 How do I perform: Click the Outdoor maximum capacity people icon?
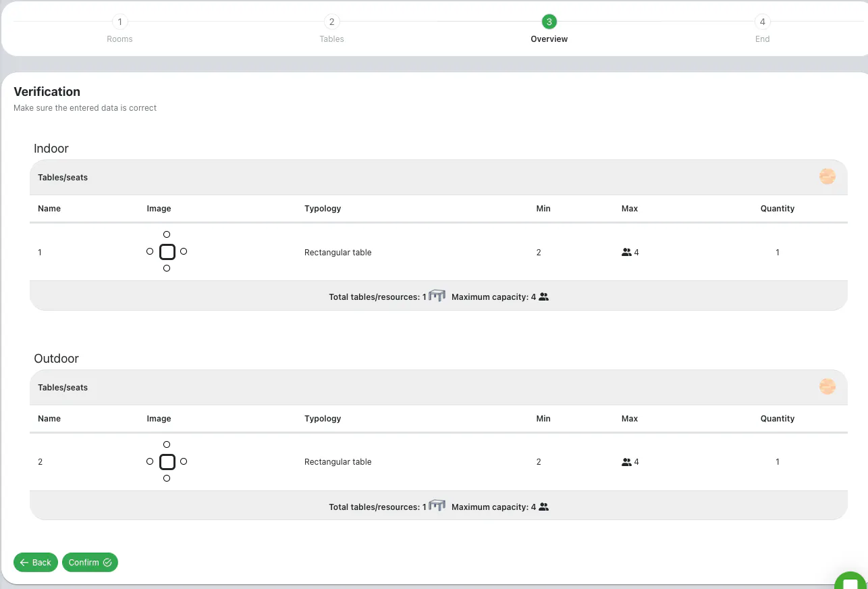click(544, 507)
